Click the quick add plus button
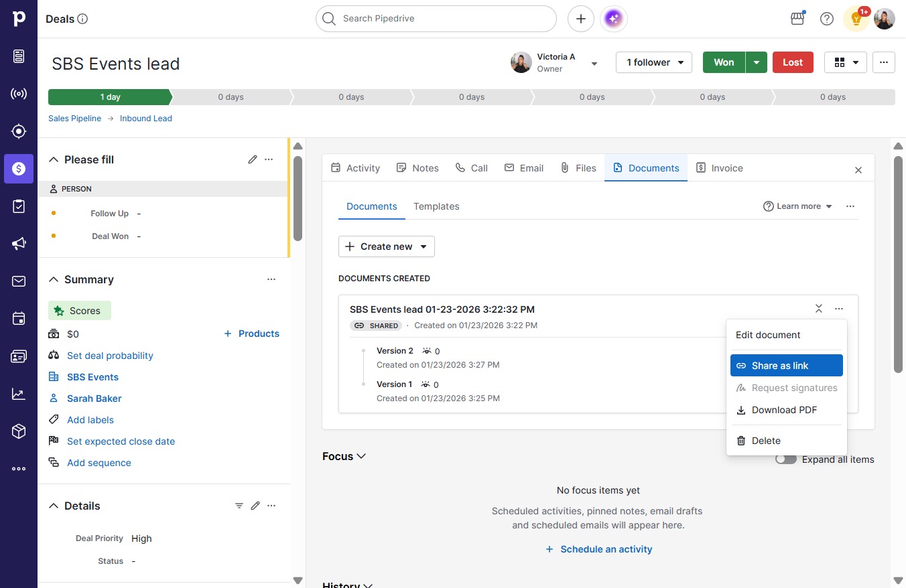The image size is (906, 588). [x=581, y=19]
